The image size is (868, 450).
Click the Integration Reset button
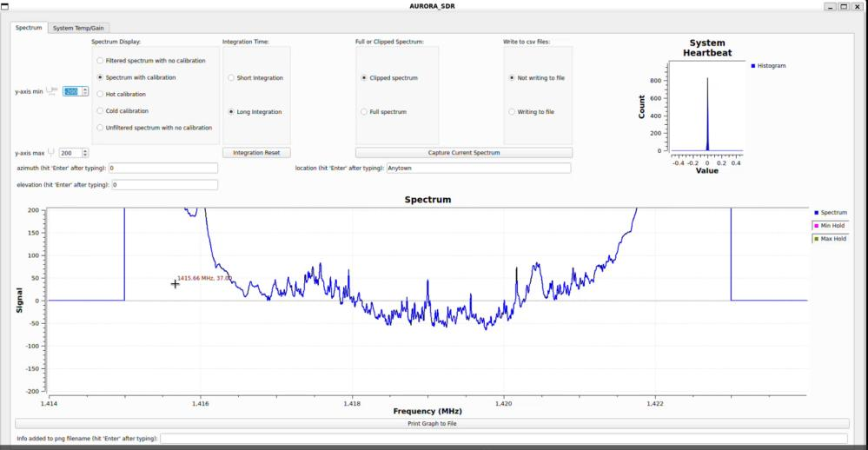point(256,153)
